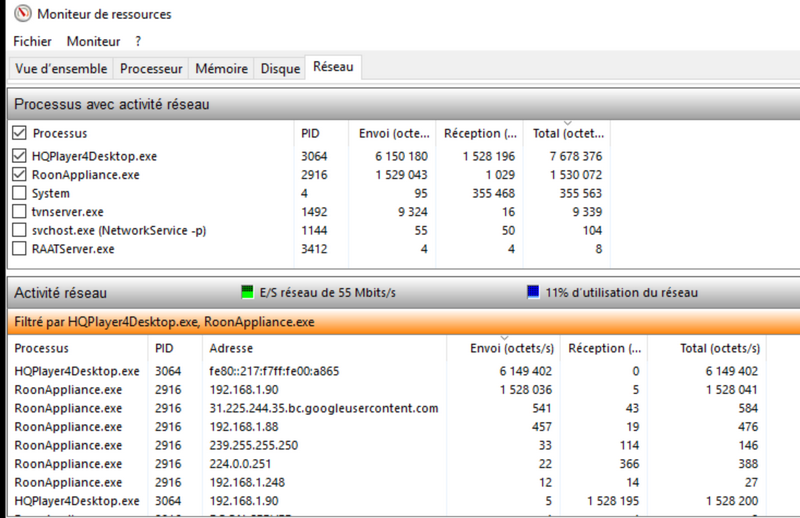Click the green E/S réseau legend square

click(x=247, y=292)
